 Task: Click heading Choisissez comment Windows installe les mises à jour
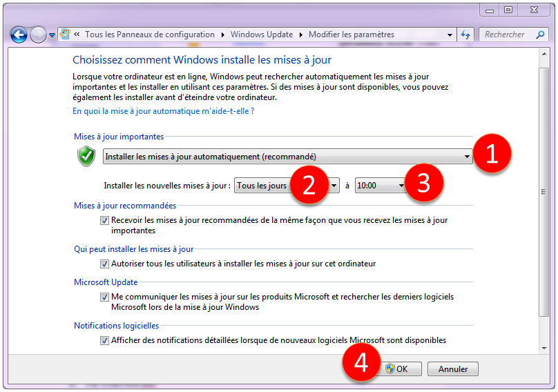coord(202,60)
